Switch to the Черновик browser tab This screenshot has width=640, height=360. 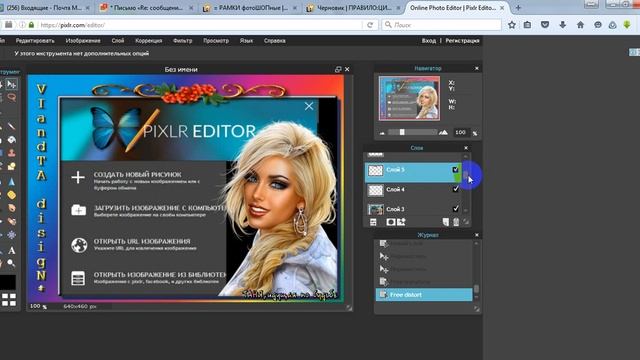[354, 8]
